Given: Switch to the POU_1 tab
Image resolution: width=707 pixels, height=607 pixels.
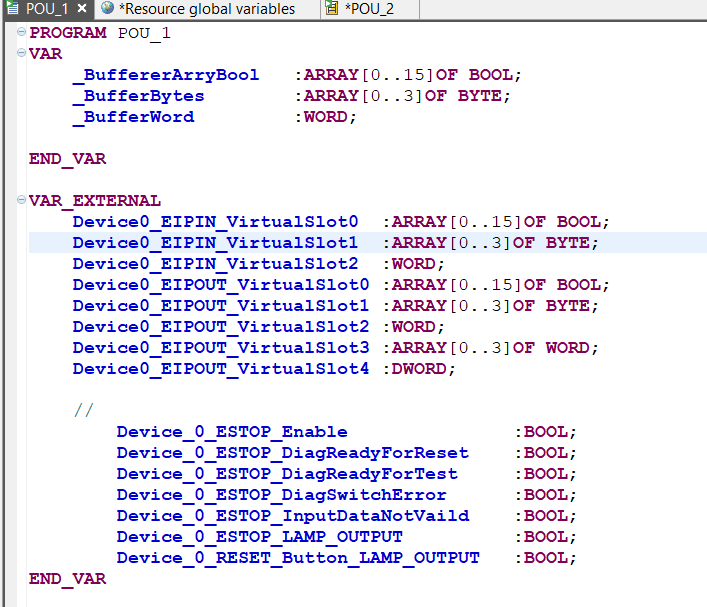Looking at the screenshot, I should (47, 9).
